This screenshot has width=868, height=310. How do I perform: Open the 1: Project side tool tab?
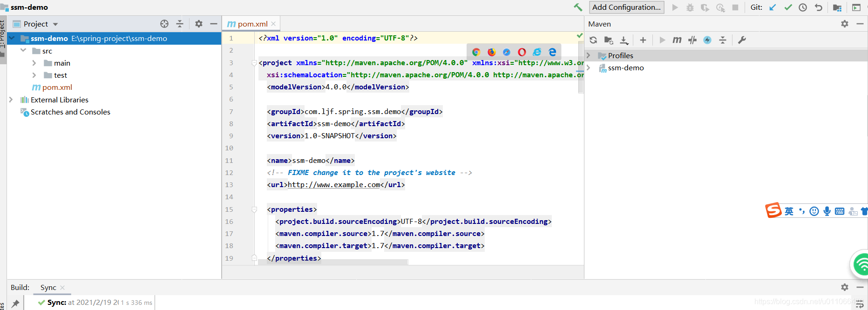3,33
